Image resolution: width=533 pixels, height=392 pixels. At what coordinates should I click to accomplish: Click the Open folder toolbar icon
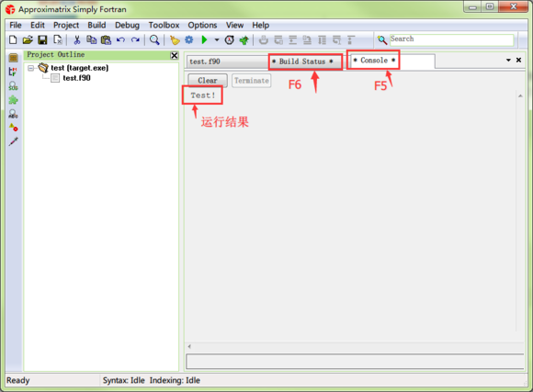pyautogui.click(x=28, y=40)
